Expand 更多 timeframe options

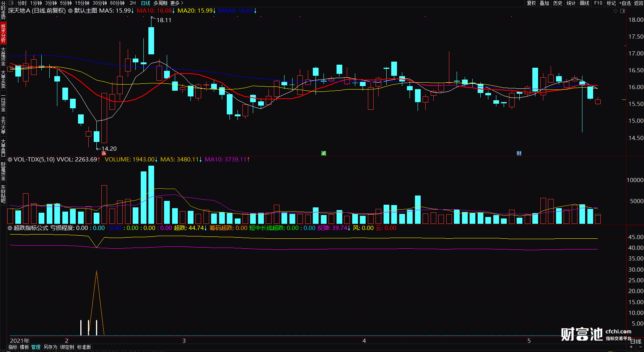(x=177, y=3)
